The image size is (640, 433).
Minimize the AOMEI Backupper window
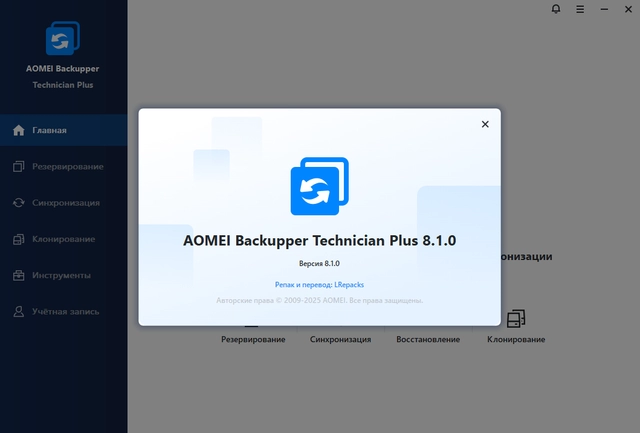click(x=604, y=9)
